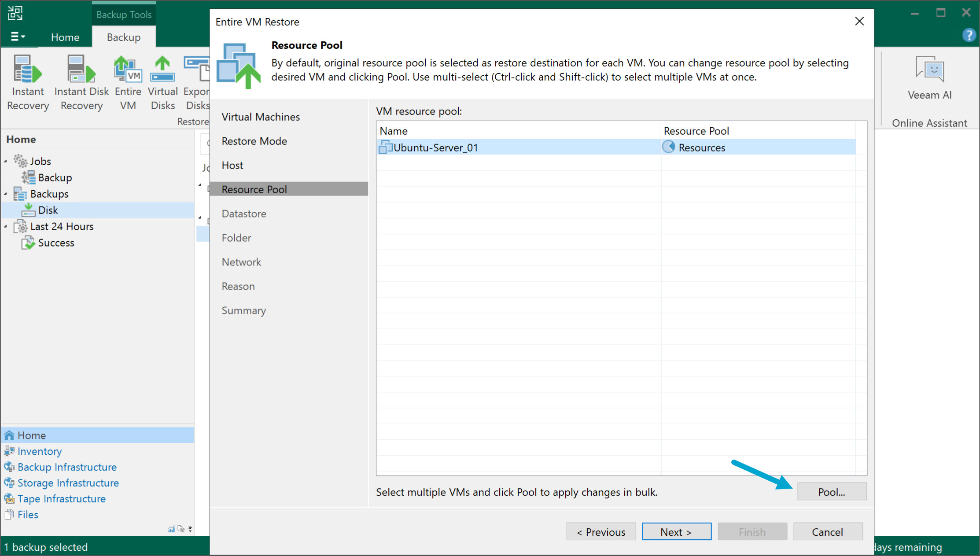Open the report settings icon near the sidebar
The width and height of the screenshot is (980, 556).
pyautogui.click(x=182, y=529)
